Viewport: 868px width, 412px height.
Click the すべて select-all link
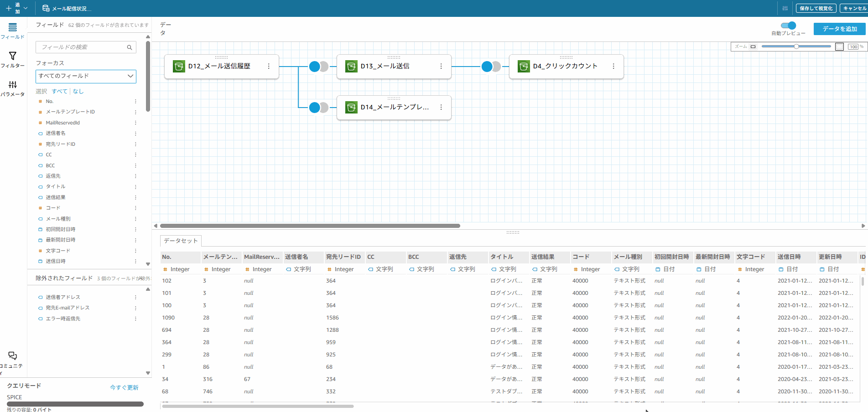pyautogui.click(x=59, y=91)
